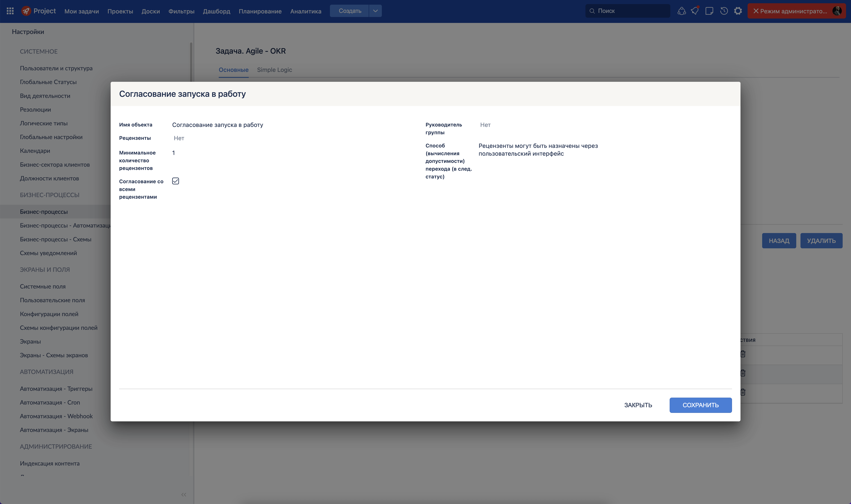Click the Создать button
The height and width of the screenshot is (504, 851).
click(x=350, y=11)
